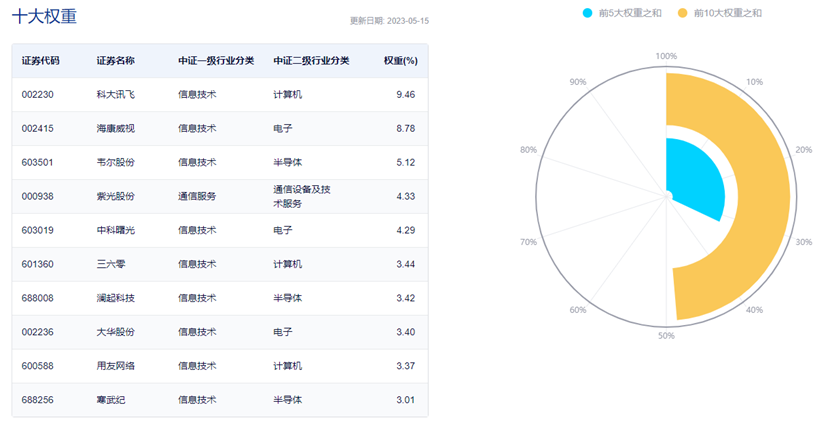830x435 pixels.
Task: Open the 澜起科技 entry
Action: coord(115,299)
